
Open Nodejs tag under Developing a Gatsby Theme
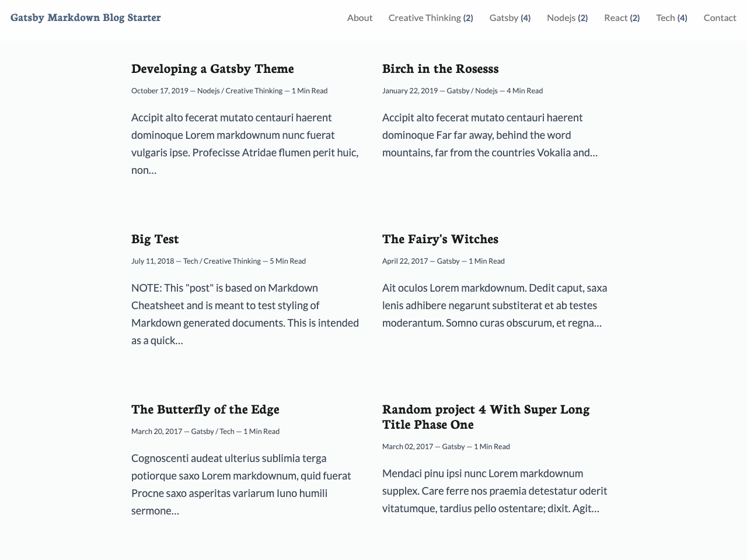(208, 90)
